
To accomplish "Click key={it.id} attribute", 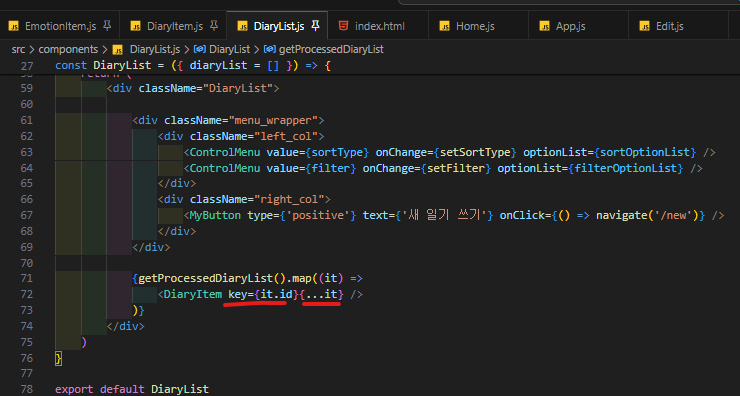I will [263, 294].
